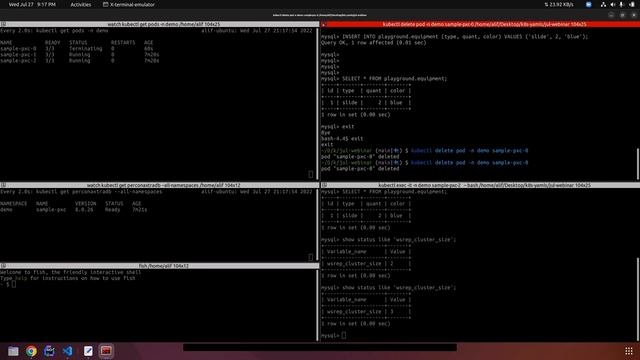
Task: Select the red 'kubectl delete pod' pane titlebar
Action: [480, 24]
